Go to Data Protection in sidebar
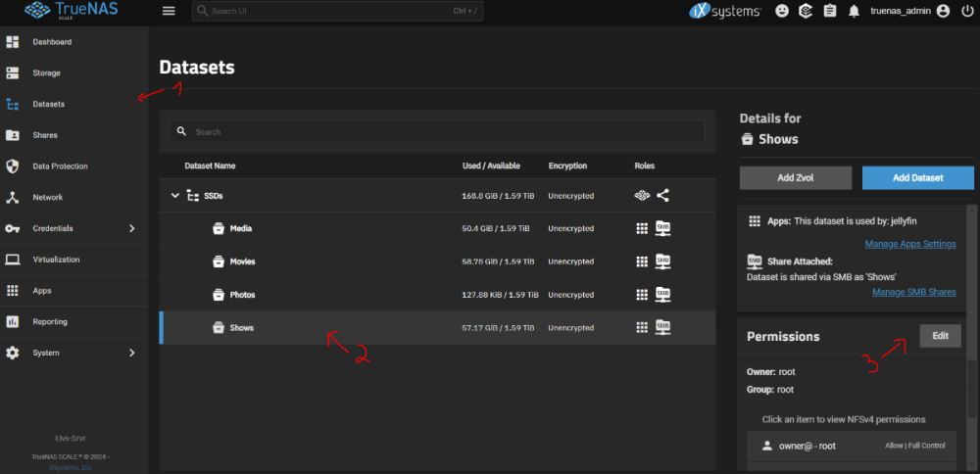This screenshot has width=980, height=474. coord(60,166)
